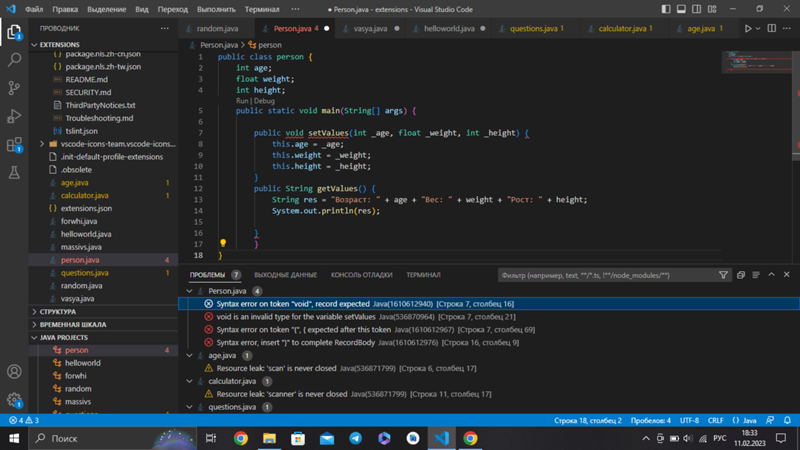Open the Problems filter funnel icon
800x450 pixels.
[x=723, y=275]
